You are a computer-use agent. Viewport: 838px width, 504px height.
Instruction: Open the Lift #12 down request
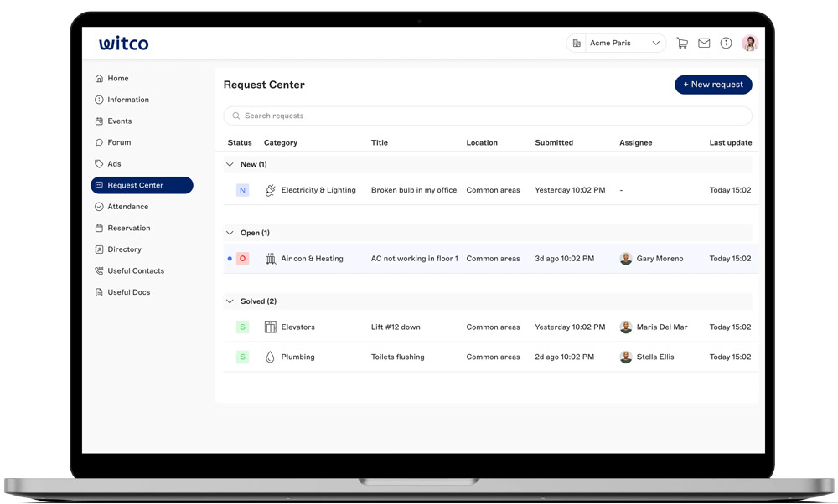coord(396,327)
